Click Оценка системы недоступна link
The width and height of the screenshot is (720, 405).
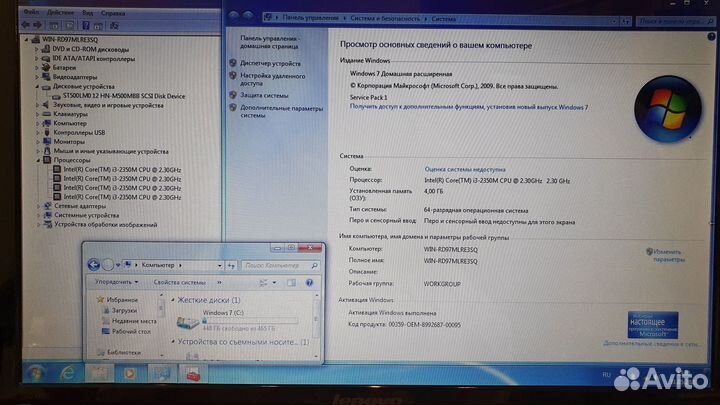tap(465, 169)
